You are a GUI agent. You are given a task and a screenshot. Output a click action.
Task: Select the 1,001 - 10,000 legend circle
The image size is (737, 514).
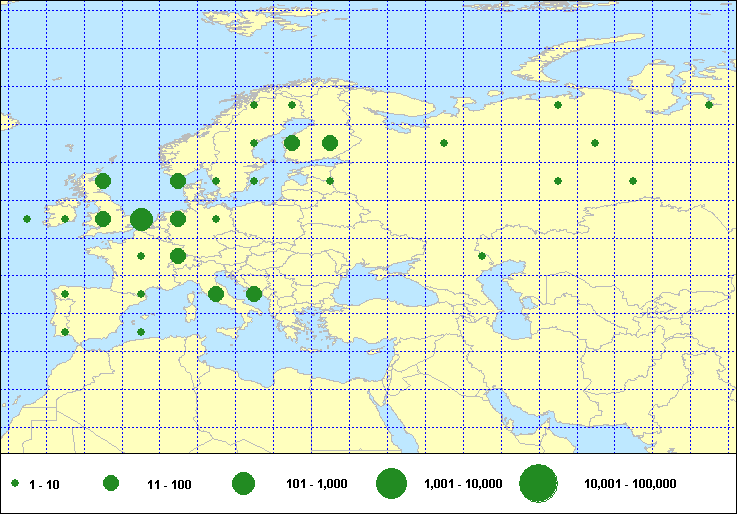pyautogui.click(x=391, y=484)
